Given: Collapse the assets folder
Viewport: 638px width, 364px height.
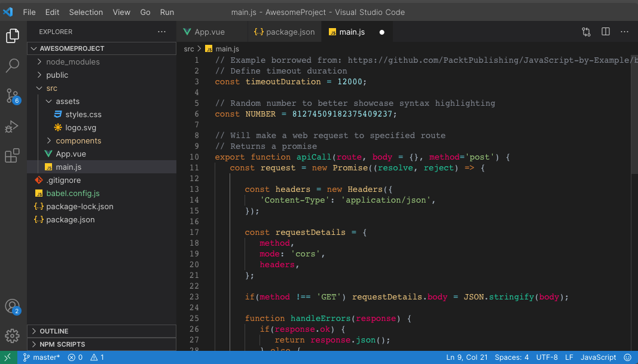Looking at the screenshot, I should coord(102,101).
